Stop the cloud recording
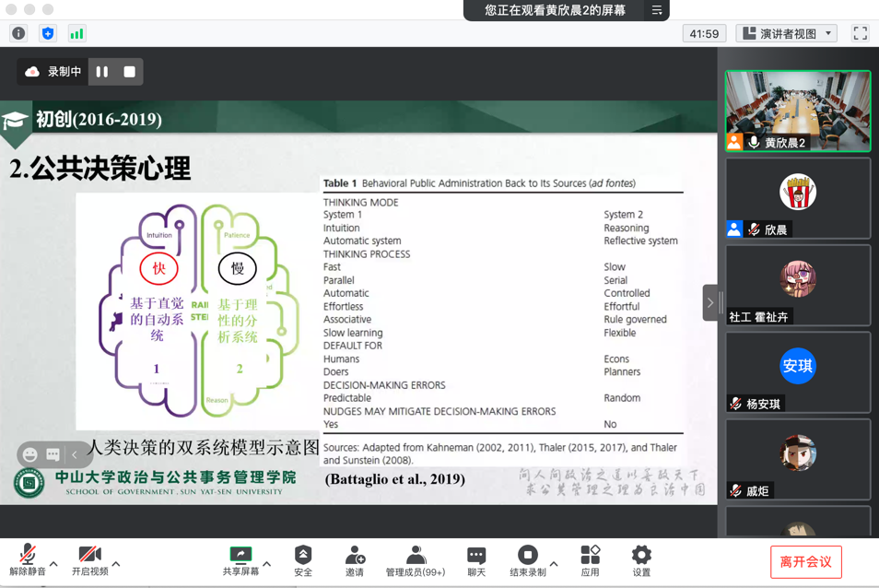 [129, 72]
